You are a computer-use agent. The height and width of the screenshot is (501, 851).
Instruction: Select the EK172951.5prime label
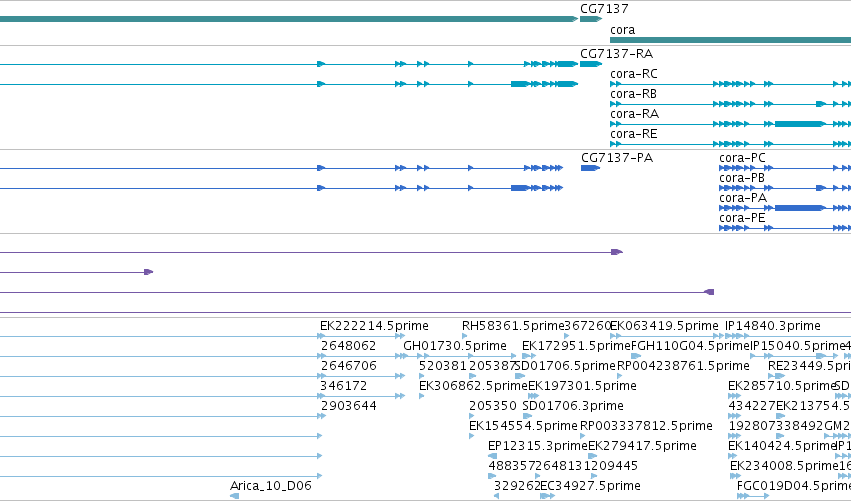576,346
